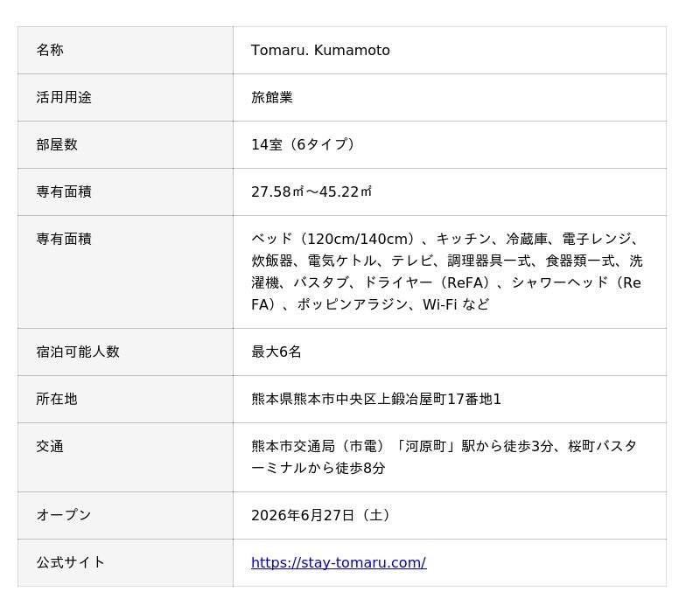Click the Tomaru. Kumamoto name cell
The height and width of the screenshot is (613, 700).
pyautogui.click(x=450, y=50)
